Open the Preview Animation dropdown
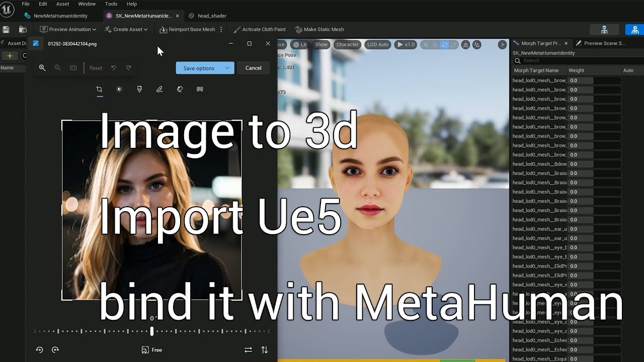This screenshot has height=362, width=644. (x=68, y=30)
